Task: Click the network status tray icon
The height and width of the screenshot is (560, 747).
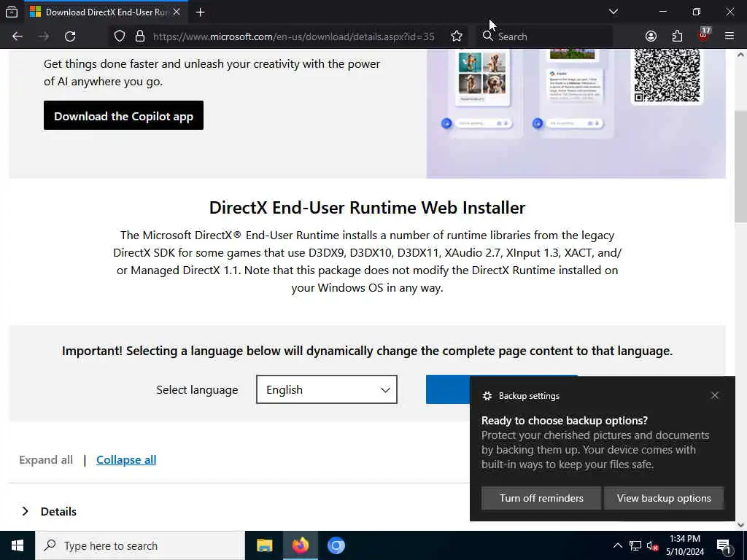Action: [635, 545]
